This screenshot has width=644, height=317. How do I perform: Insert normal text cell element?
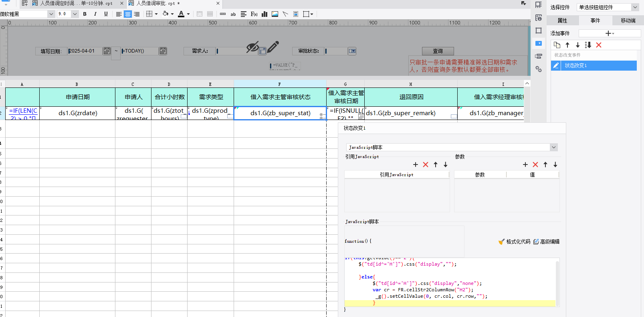pyautogui.click(x=223, y=14)
